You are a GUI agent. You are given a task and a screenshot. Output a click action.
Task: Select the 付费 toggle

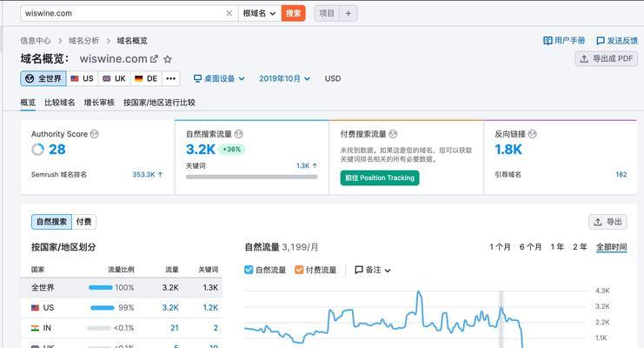83,222
